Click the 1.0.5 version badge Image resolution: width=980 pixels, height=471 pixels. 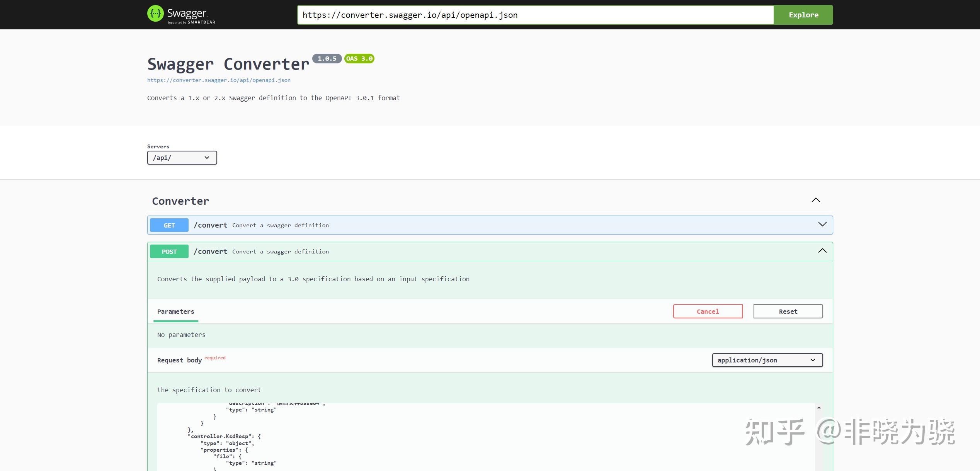(327, 58)
